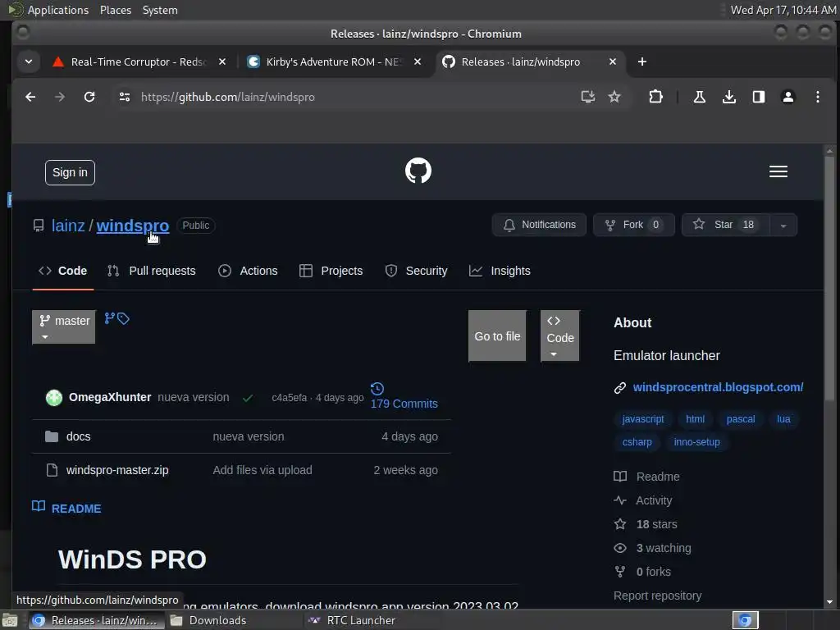Open the Downloads toolbar icon
840x630 pixels.
(729, 97)
